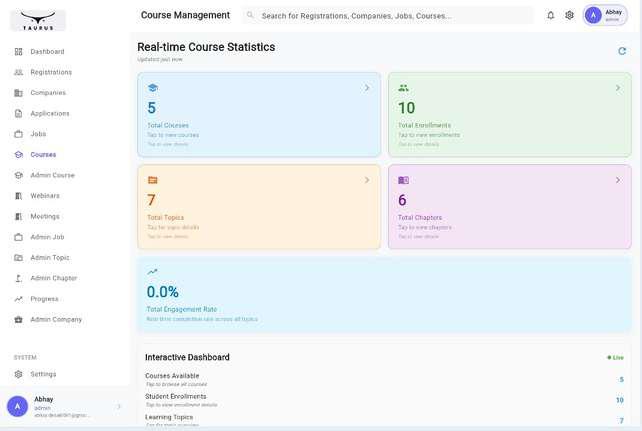Expand Total Enrollments card chevron
This screenshot has height=431, width=642.
click(x=618, y=88)
